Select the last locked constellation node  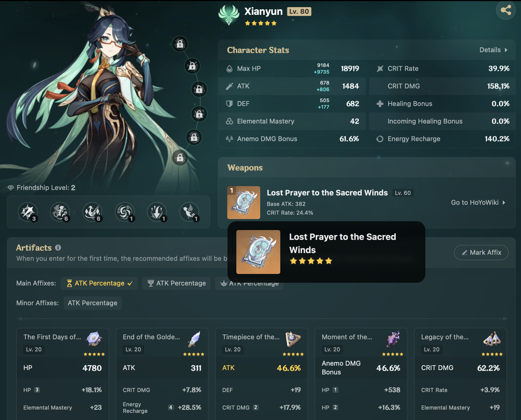click(x=180, y=158)
